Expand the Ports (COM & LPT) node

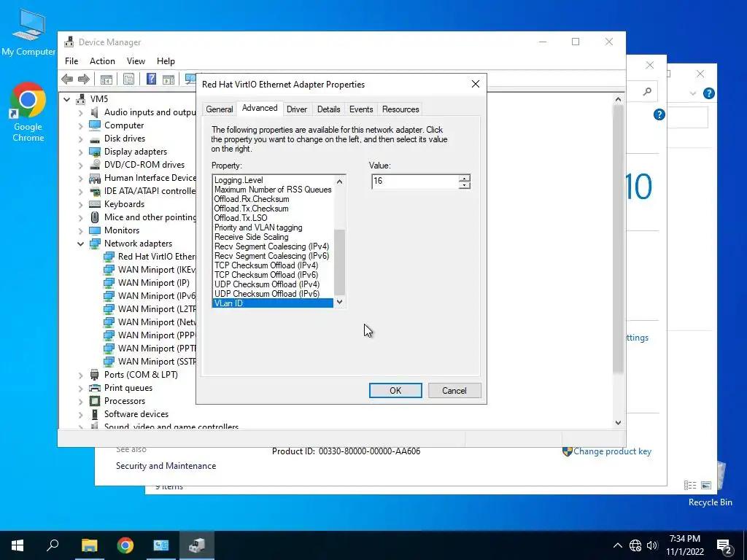[80, 375]
